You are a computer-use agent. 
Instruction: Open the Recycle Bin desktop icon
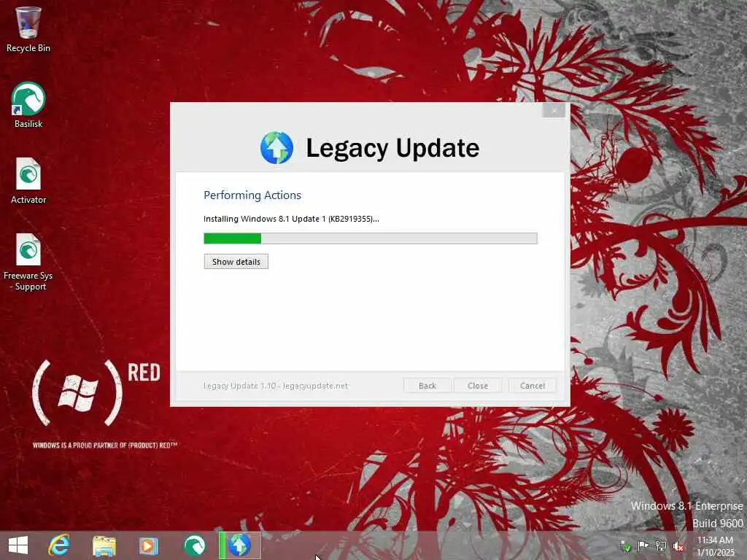click(x=28, y=29)
